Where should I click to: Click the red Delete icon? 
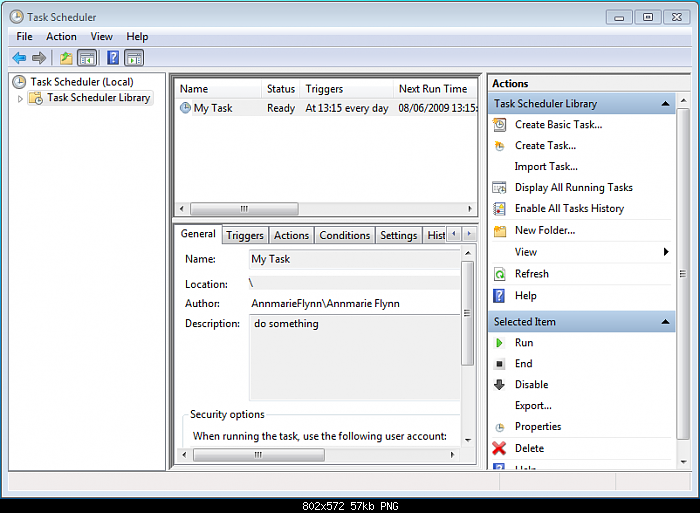500,449
